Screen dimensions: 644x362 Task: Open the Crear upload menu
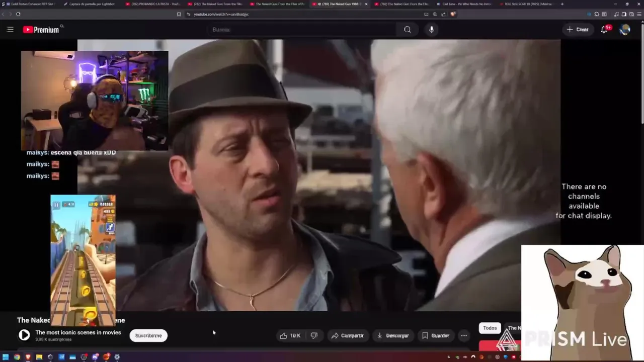[x=577, y=30]
